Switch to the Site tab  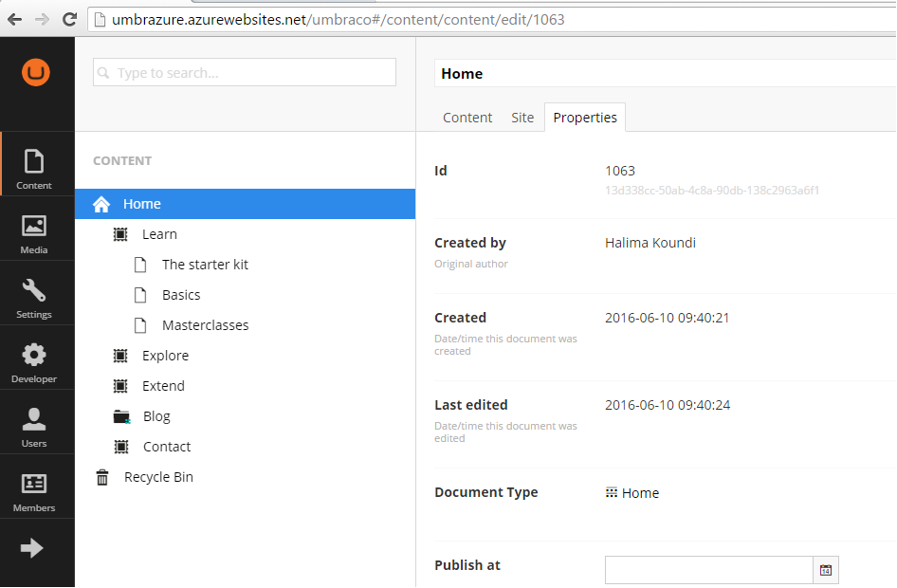[522, 118]
